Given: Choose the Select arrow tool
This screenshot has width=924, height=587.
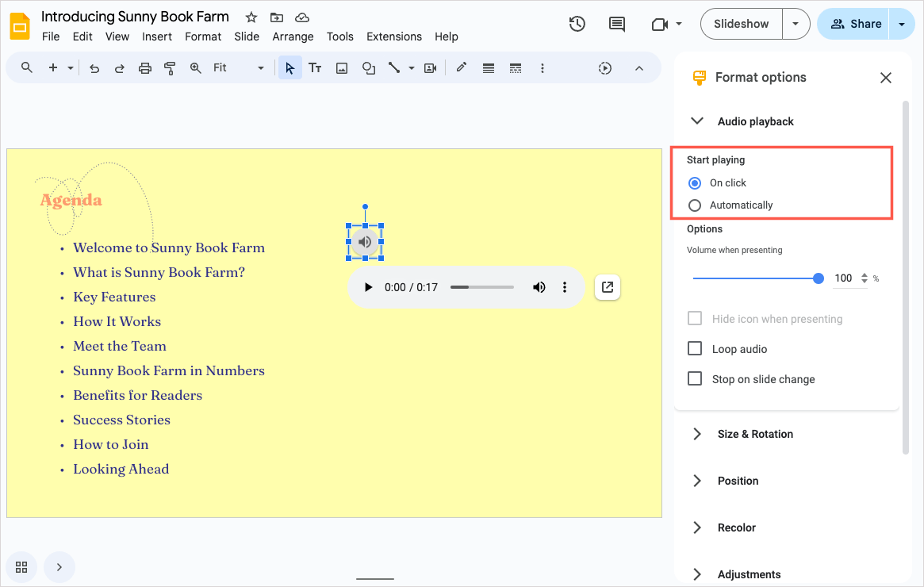Looking at the screenshot, I should click(x=290, y=67).
